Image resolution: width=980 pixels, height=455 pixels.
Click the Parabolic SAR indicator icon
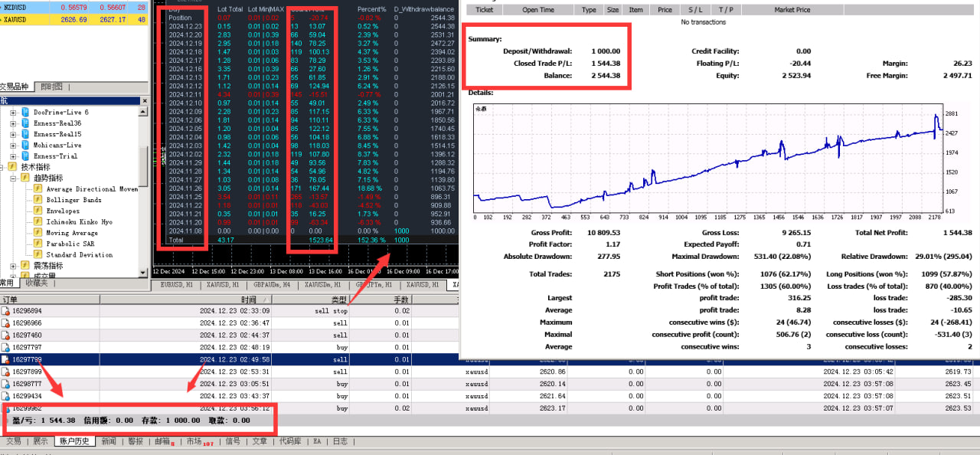(x=38, y=244)
